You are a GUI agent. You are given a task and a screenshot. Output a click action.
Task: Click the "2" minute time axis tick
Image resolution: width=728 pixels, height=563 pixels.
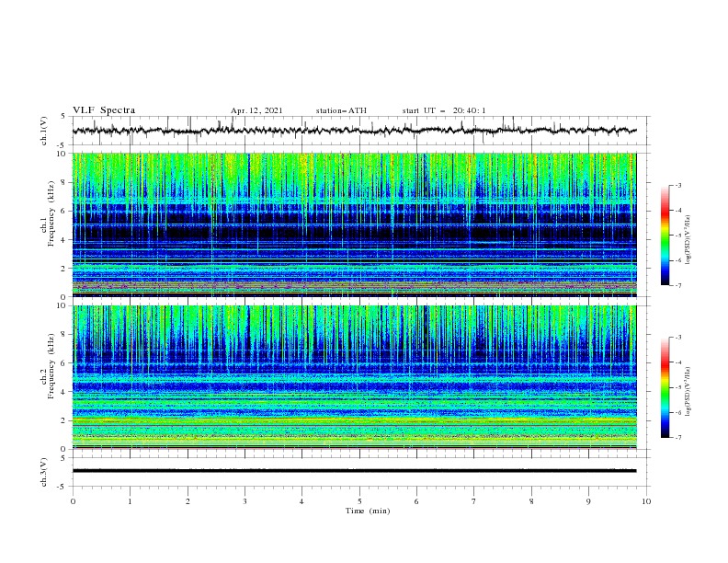click(188, 501)
